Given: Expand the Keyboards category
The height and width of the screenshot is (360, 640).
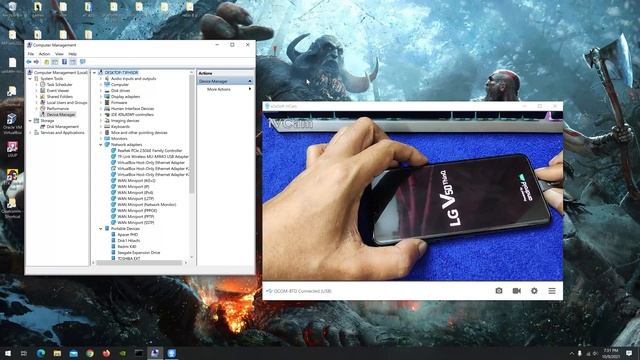Looking at the screenshot, I should [x=101, y=127].
